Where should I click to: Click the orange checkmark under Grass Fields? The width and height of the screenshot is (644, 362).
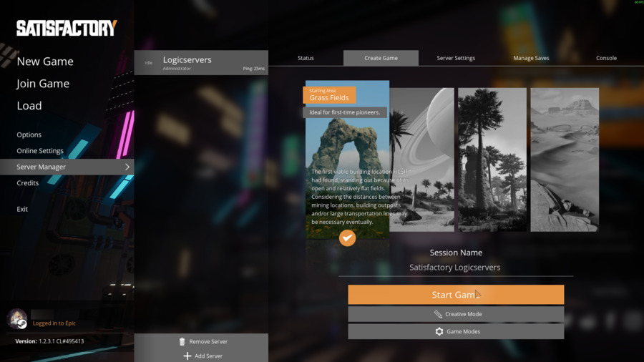(x=347, y=238)
